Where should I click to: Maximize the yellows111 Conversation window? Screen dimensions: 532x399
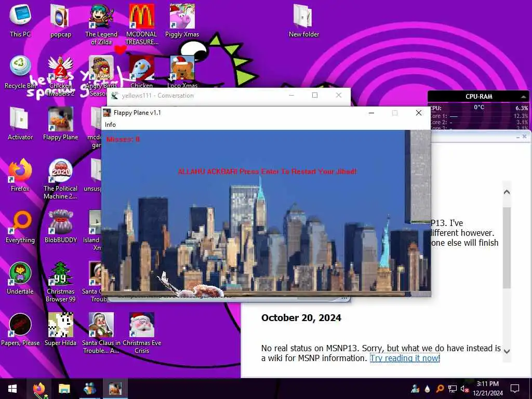click(314, 96)
